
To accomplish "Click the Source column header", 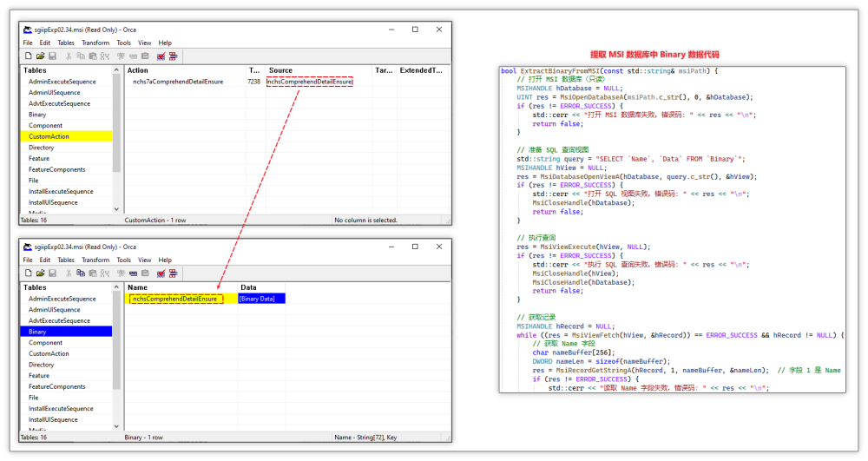I will 281,70.
